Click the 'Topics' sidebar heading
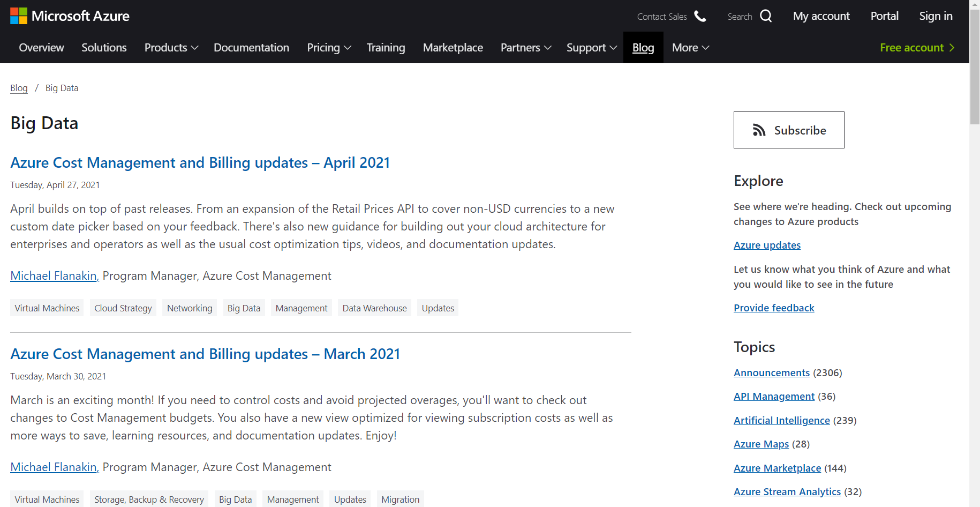 (x=754, y=347)
